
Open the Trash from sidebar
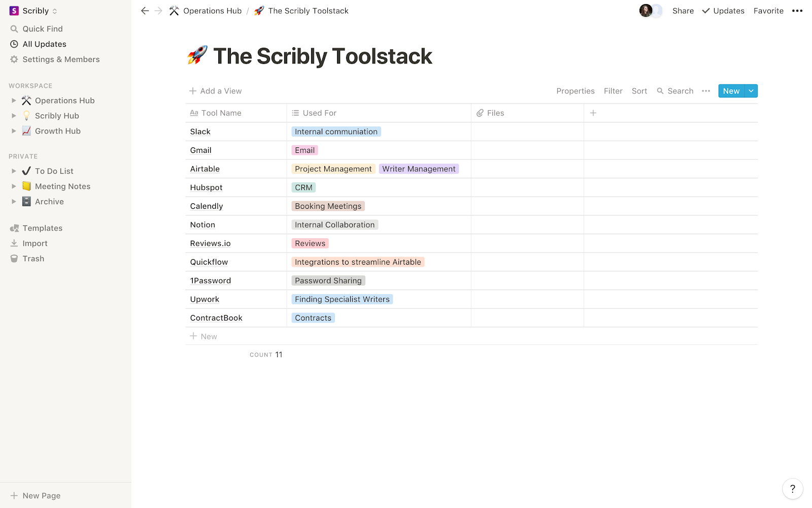[x=33, y=259]
